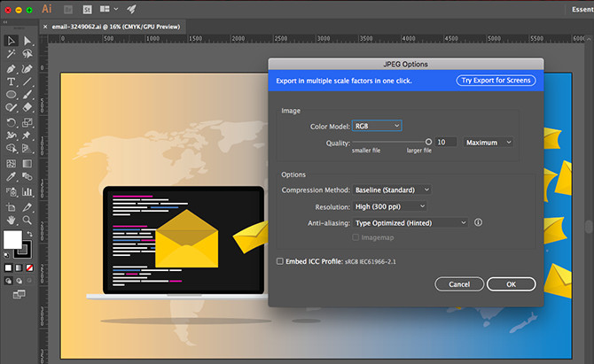The height and width of the screenshot is (364, 594).
Task: Click the anti-aliasing info icon
Action: click(478, 222)
